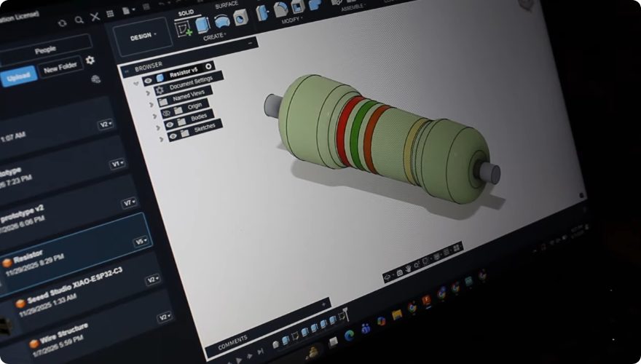Select the Press Pull tool
641x364 pixels.
261,12
